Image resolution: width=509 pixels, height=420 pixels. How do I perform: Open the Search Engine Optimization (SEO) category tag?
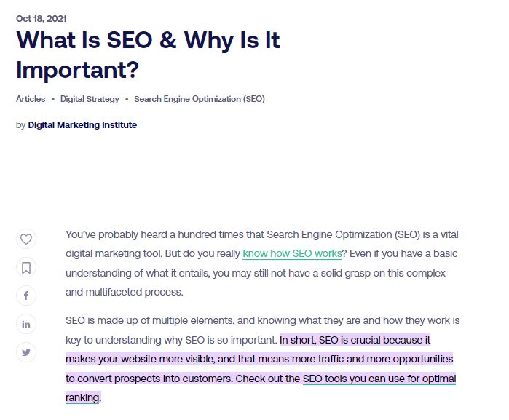(199, 99)
